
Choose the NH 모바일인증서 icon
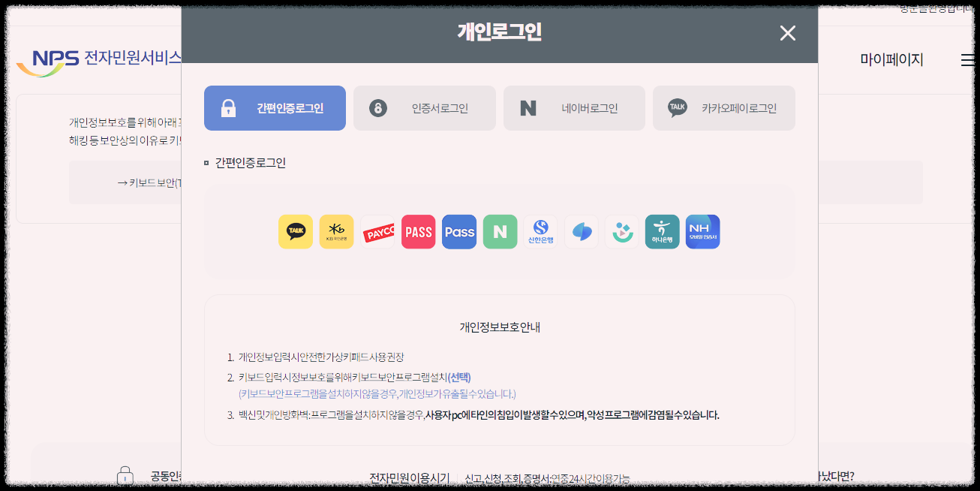(x=702, y=231)
